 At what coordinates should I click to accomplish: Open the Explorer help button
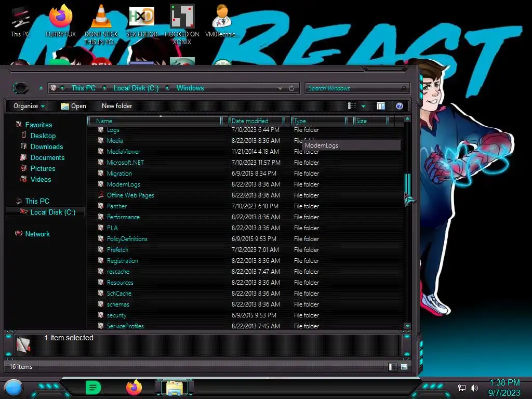(400, 106)
